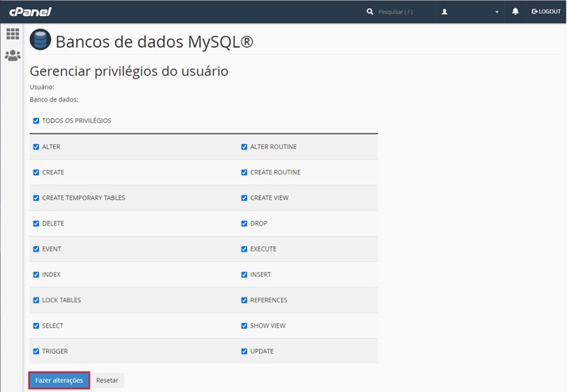The height and width of the screenshot is (392, 567).
Task: Toggle the CREATE privilege checkbox
Action: pos(36,173)
